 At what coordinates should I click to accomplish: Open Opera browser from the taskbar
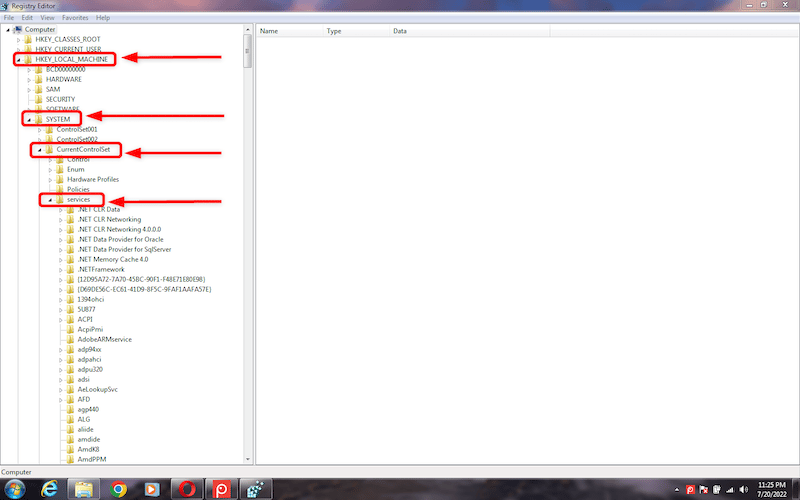click(x=187, y=489)
